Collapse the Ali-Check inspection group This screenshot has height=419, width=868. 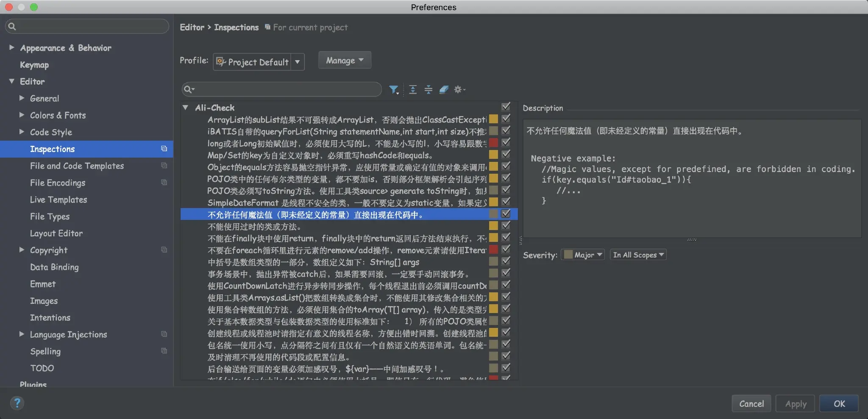(185, 108)
